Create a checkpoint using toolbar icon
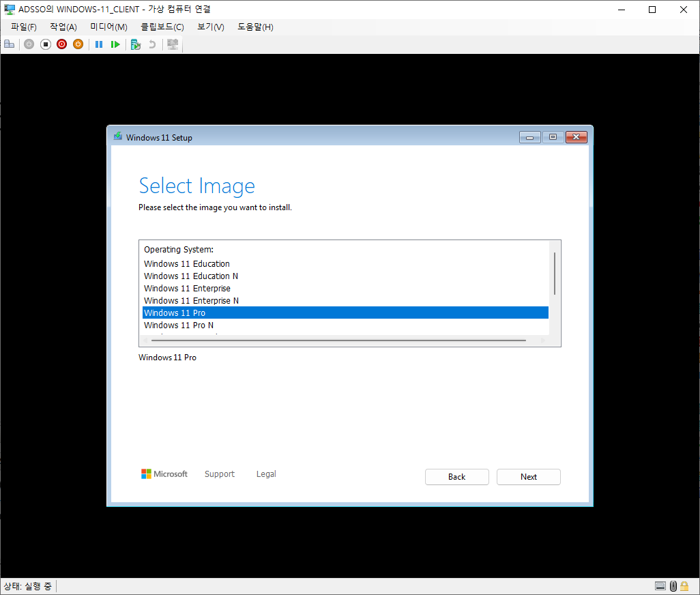This screenshot has width=700, height=595. coord(136,44)
